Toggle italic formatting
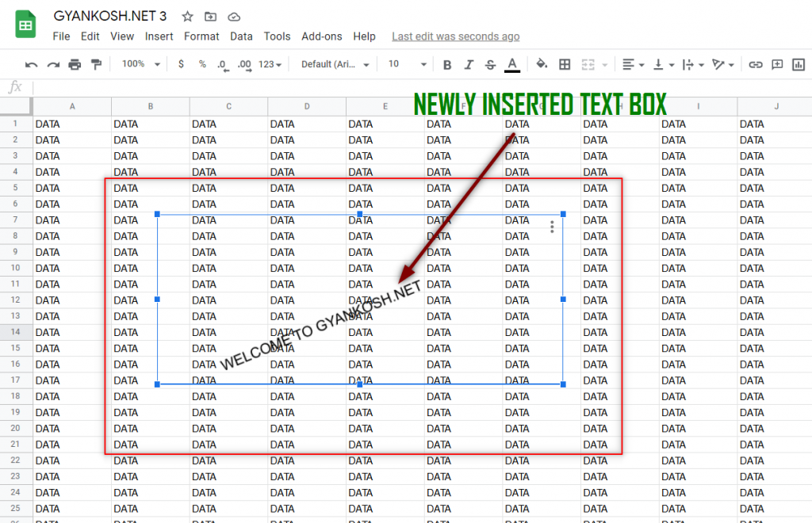 (x=469, y=63)
